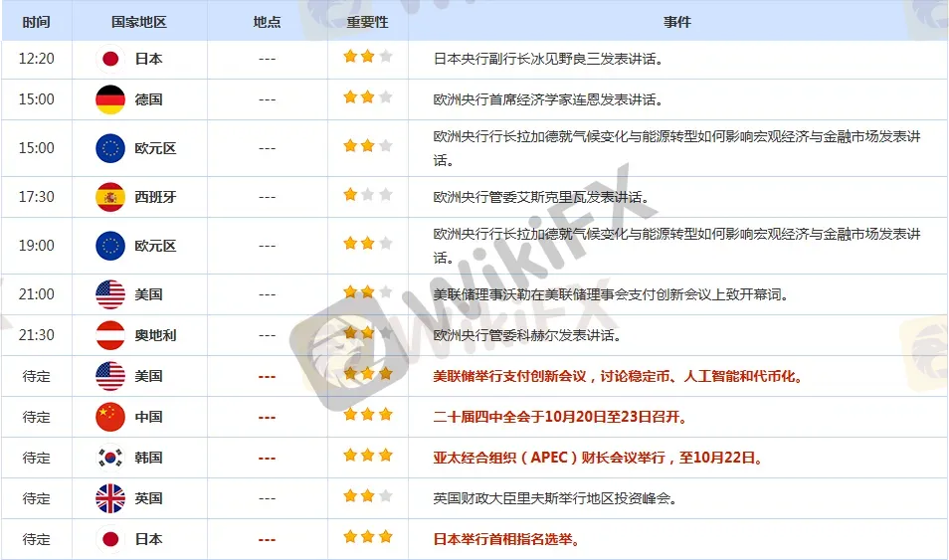949x560 pixels.
Task: Select the 待定 time in the 中国 row
Action: [37, 417]
